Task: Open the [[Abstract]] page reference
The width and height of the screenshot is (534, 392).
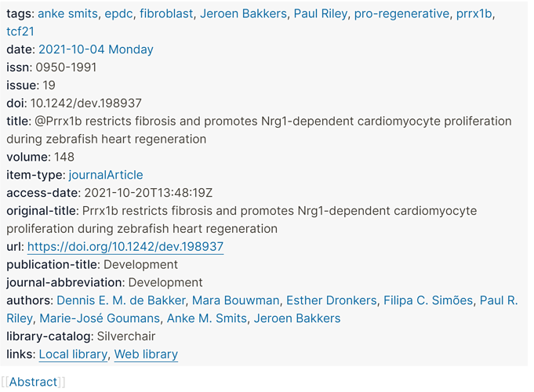Action: (x=33, y=382)
